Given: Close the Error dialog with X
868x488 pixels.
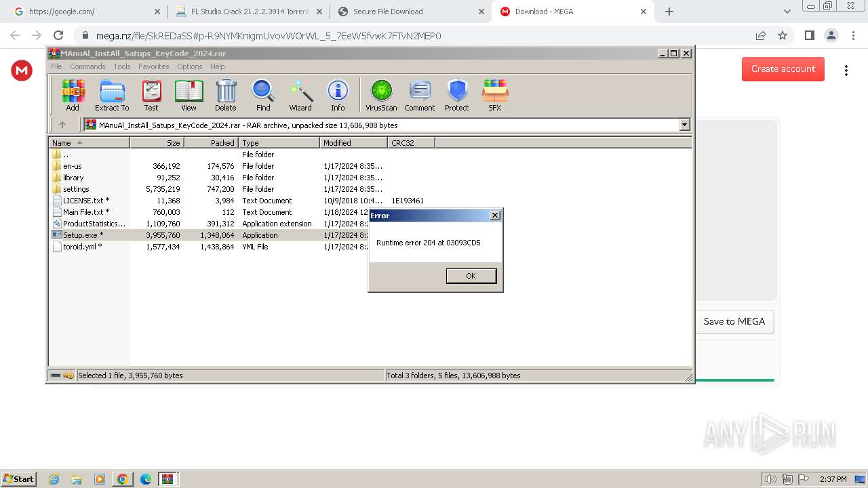Looking at the screenshot, I should [x=495, y=215].
